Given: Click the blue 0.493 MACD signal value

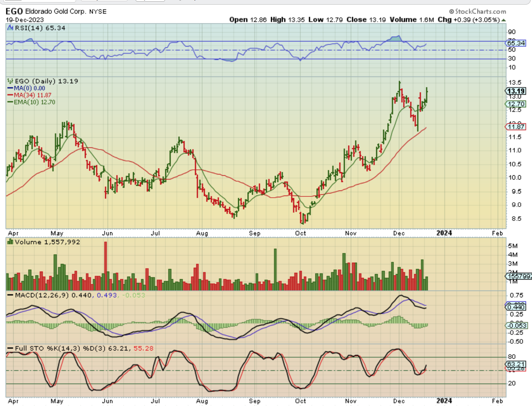Looking at the screenshot, I should 107,295.
